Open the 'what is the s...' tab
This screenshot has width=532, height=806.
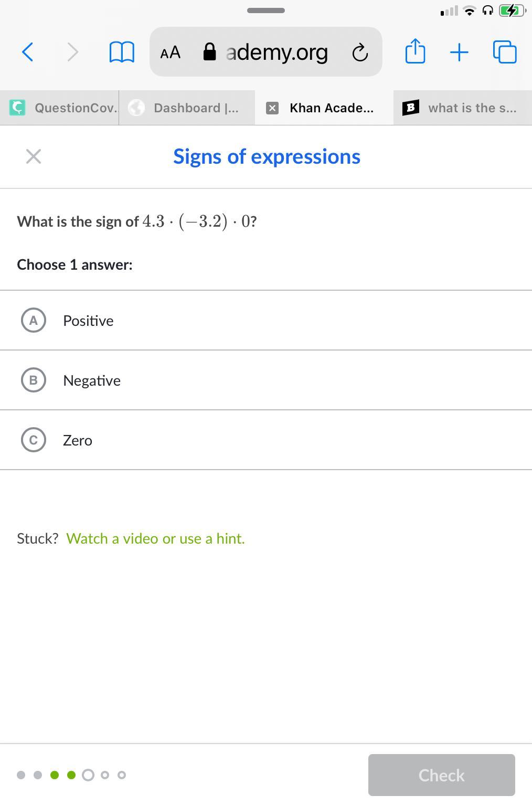click(462, 108)
